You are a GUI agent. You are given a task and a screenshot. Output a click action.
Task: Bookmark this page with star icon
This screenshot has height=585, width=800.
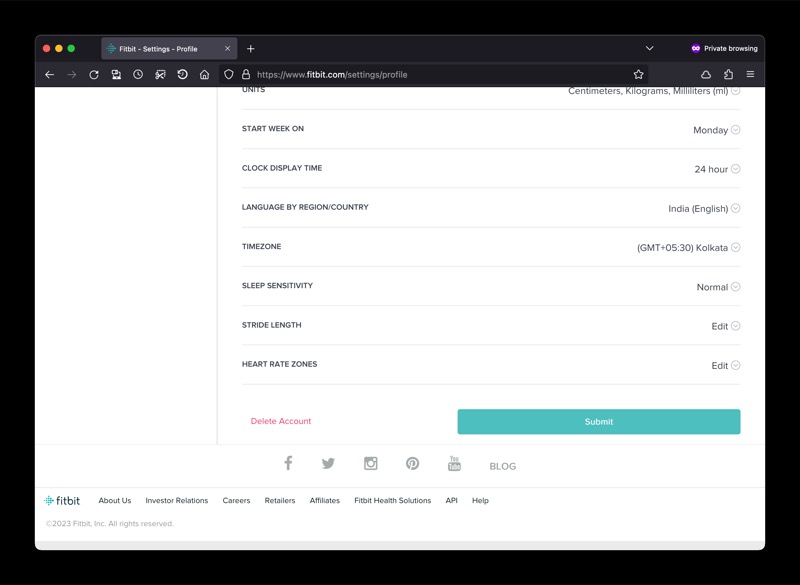tap(638, 74)
